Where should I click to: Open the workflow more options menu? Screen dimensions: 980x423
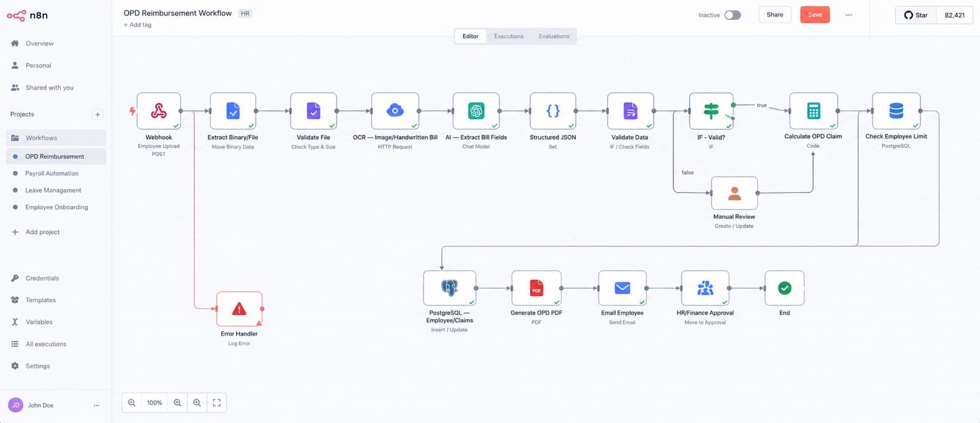[849, 15]
